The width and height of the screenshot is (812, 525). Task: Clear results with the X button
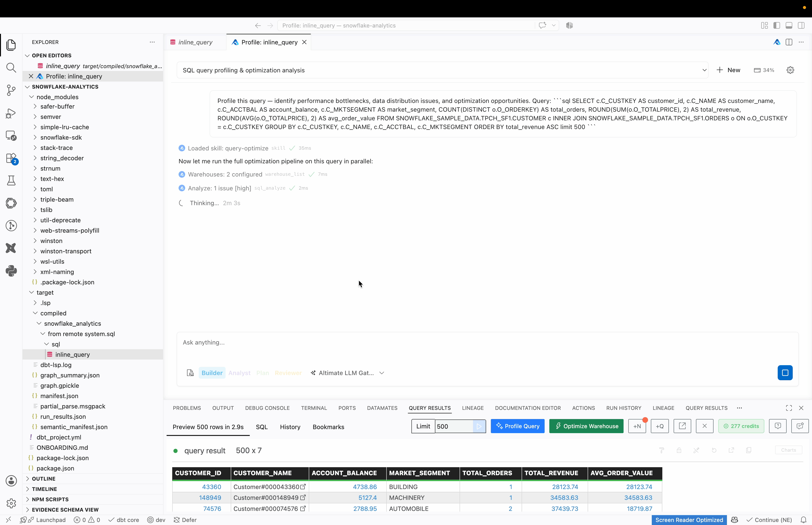point(705,426)
